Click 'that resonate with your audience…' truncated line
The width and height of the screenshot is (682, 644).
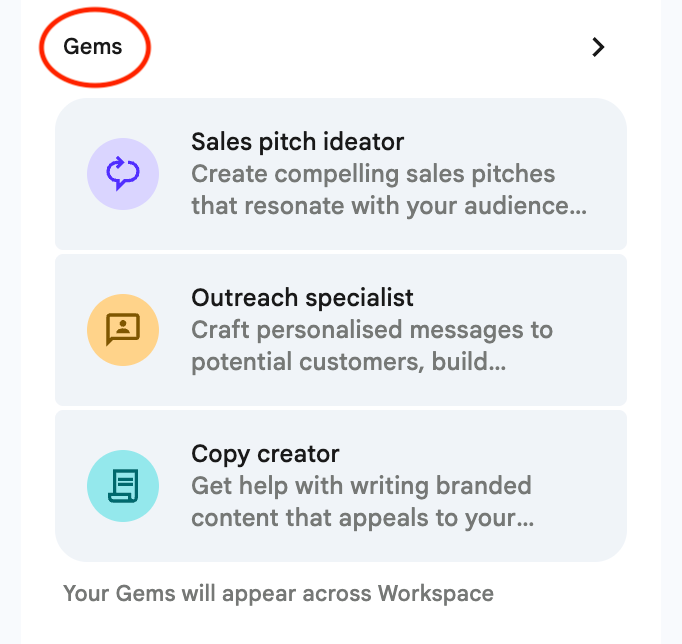click(x=388, y=207)
